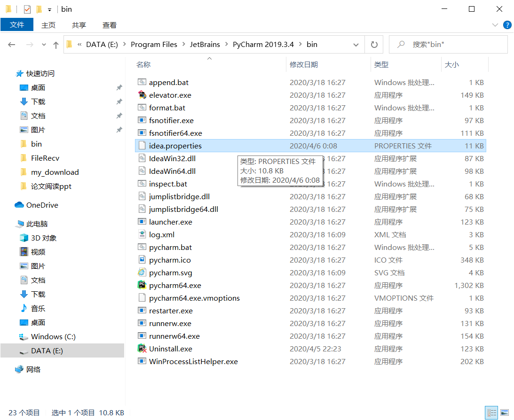Open the address bar history dropdown
514x420 pixels.
pyautogui.click(x=356, y=45)
